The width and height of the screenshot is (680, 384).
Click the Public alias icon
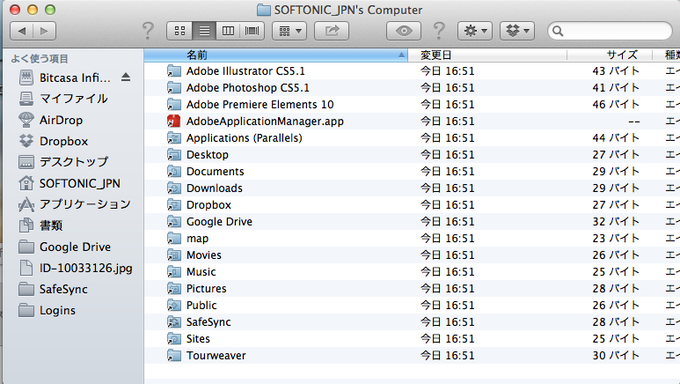(174, 305)
